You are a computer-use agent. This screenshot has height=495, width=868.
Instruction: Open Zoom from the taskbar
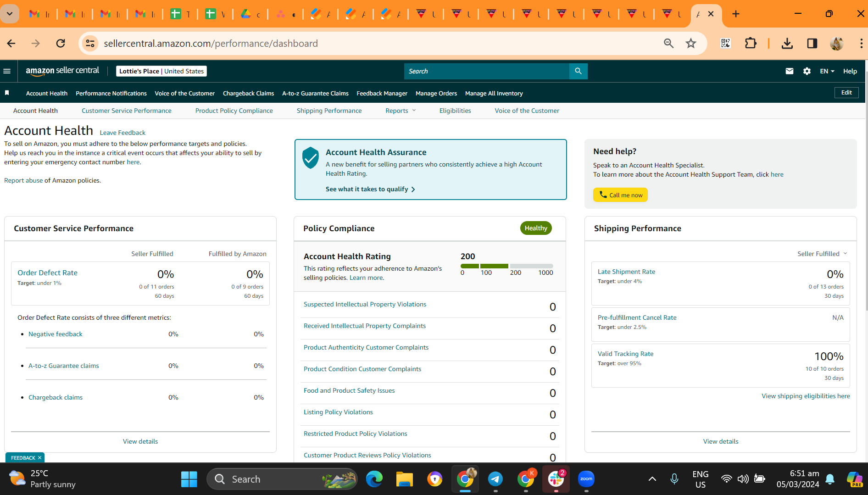coord(586,479)
